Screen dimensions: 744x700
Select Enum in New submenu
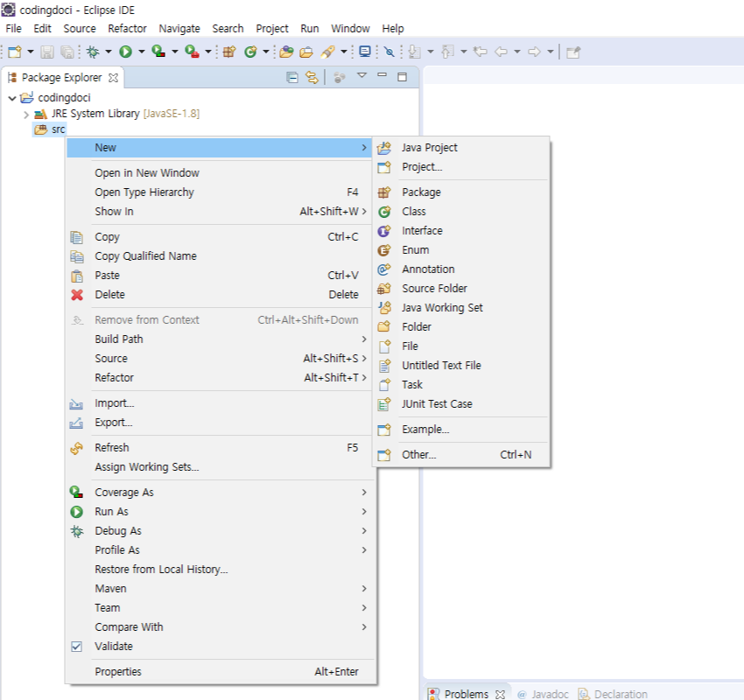pos(461,250)
